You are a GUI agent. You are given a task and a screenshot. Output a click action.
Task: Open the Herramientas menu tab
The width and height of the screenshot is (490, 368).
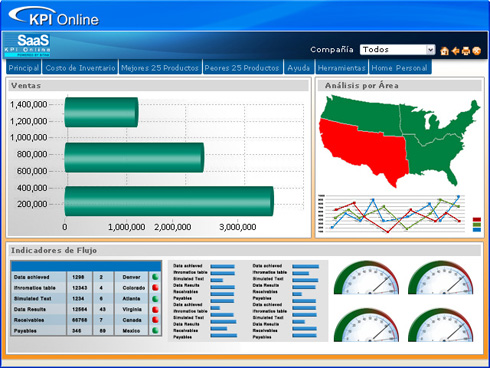click(342, 68)
